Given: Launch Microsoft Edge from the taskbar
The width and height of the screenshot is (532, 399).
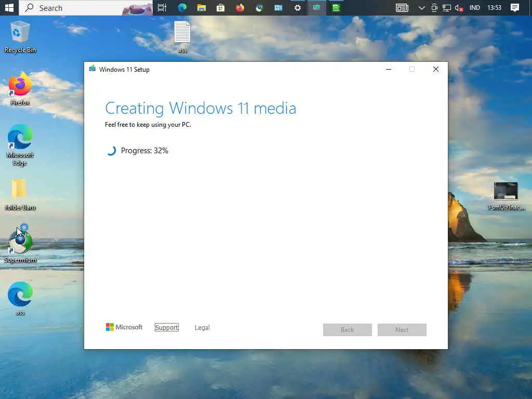Looking at the screenshot, I should coord(182,7).
